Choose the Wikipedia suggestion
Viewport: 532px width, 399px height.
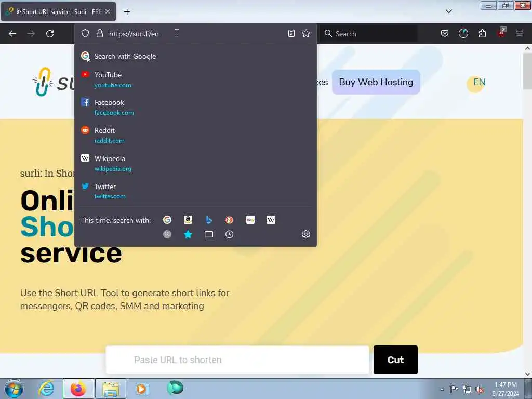[x=195, y=164]
